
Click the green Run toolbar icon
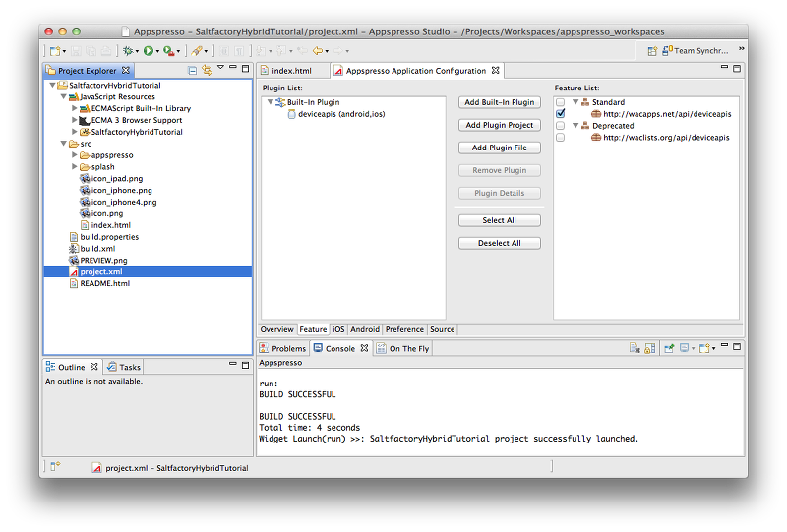149,51
